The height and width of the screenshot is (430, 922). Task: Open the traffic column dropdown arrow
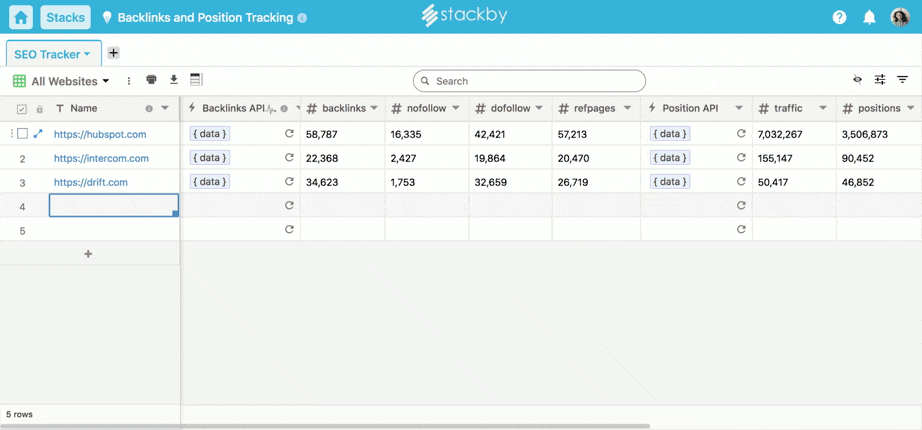(x=823, y=108)
